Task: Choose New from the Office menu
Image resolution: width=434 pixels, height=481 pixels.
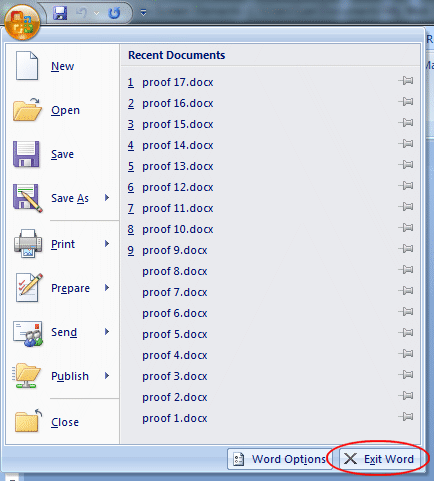Action: 63,66
